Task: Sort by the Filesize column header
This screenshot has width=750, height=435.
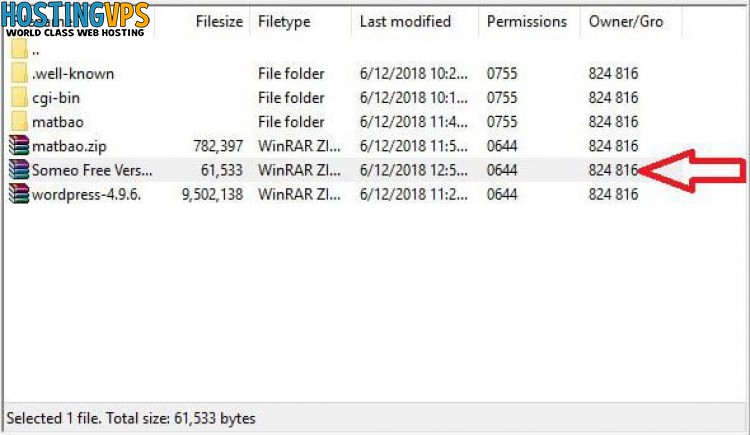Action: tap(219, 22)
